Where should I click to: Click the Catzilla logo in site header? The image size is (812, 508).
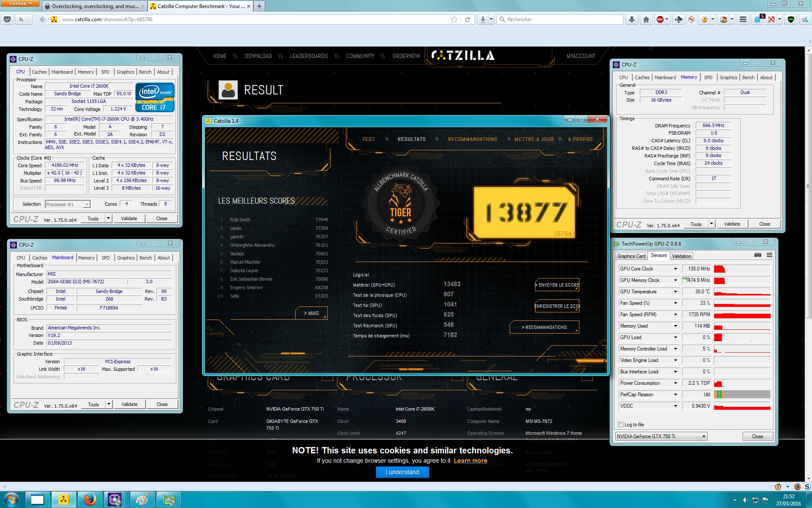[463, 55]
